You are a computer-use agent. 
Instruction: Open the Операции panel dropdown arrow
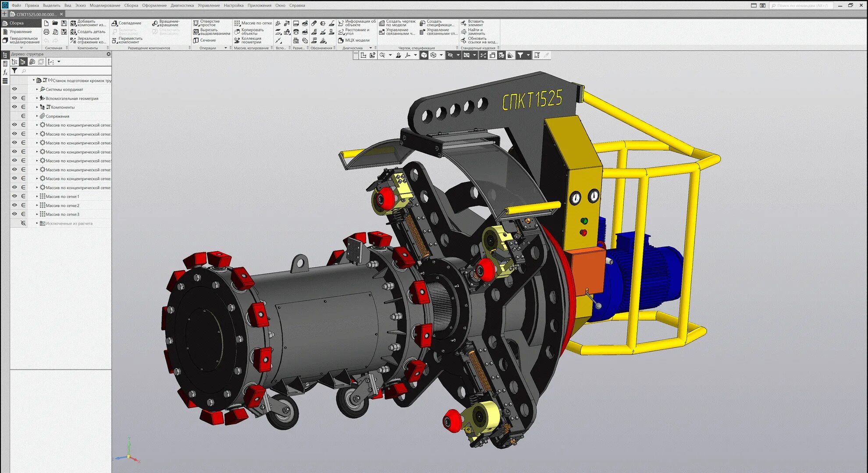click(226, 48)
